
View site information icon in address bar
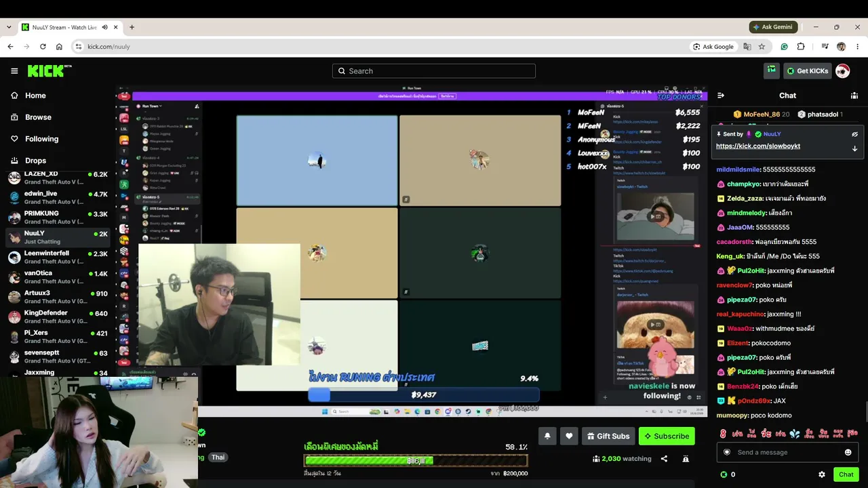(79, 47)
